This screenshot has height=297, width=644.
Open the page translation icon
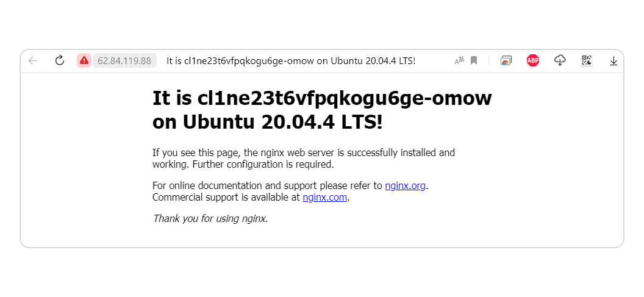point(459,60)
